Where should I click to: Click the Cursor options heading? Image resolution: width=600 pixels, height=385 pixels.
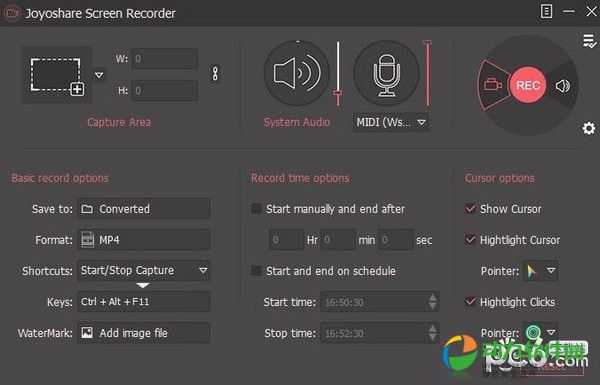500,178
